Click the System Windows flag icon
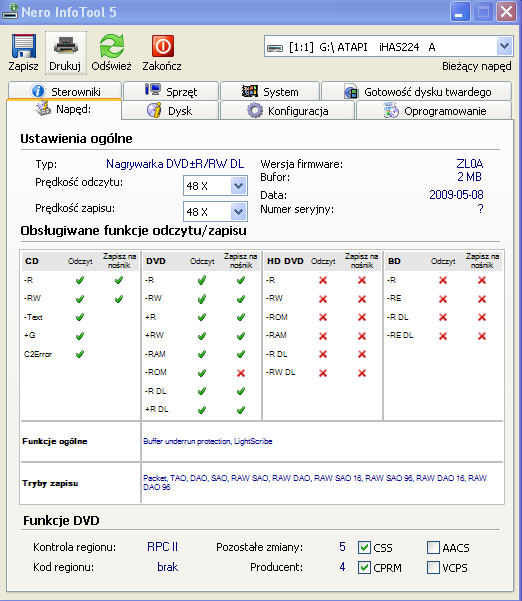Image resolution: width=522 pixels, height=601 pixels. (250, 91)
